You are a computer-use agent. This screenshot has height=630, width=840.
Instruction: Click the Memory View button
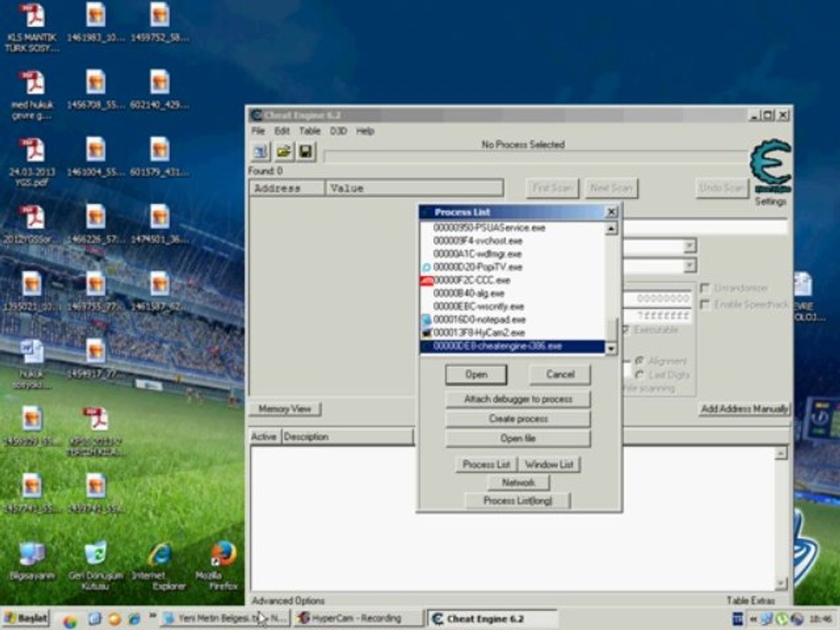tap(284, 409)
